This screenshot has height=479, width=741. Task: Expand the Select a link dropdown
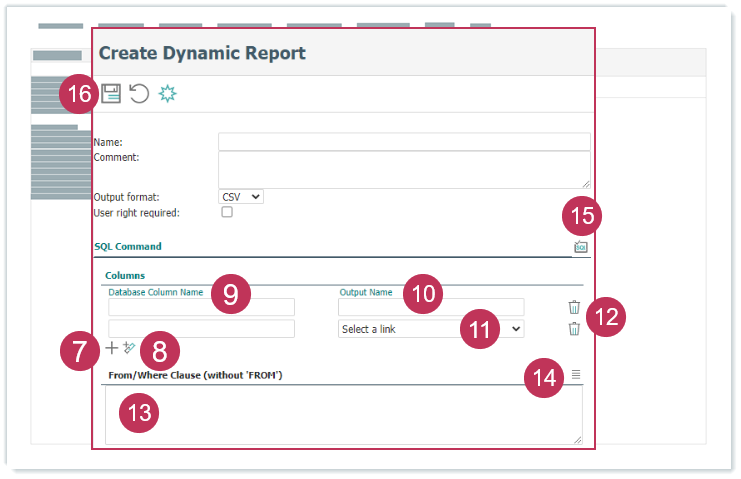pyautogui.click(x=430, y=329)
